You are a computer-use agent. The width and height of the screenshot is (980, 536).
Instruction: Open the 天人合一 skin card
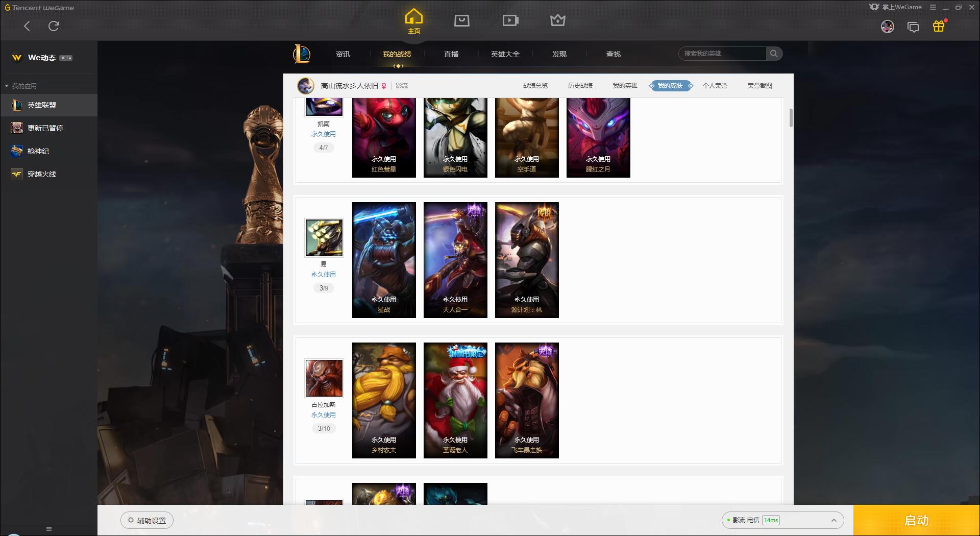click(x=455, y=260)
